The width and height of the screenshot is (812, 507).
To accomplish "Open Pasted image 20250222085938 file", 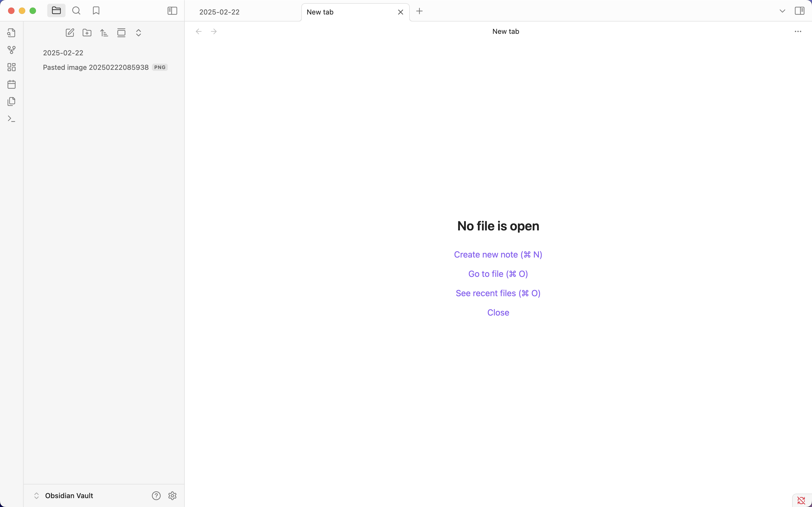I will 96,67.
